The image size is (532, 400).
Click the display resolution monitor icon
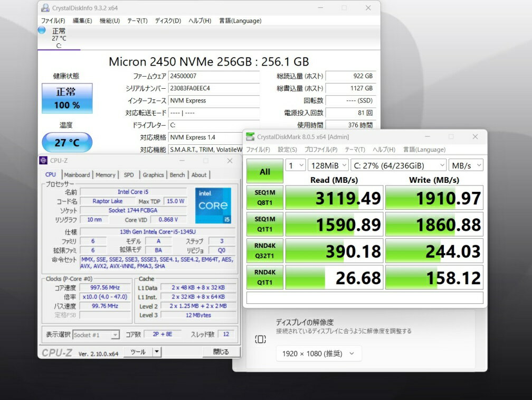point(260,339)
